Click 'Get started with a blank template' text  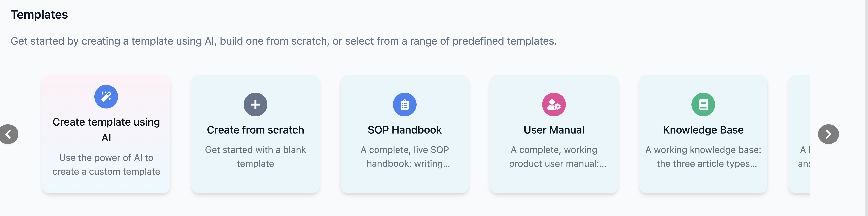[255, 157]
